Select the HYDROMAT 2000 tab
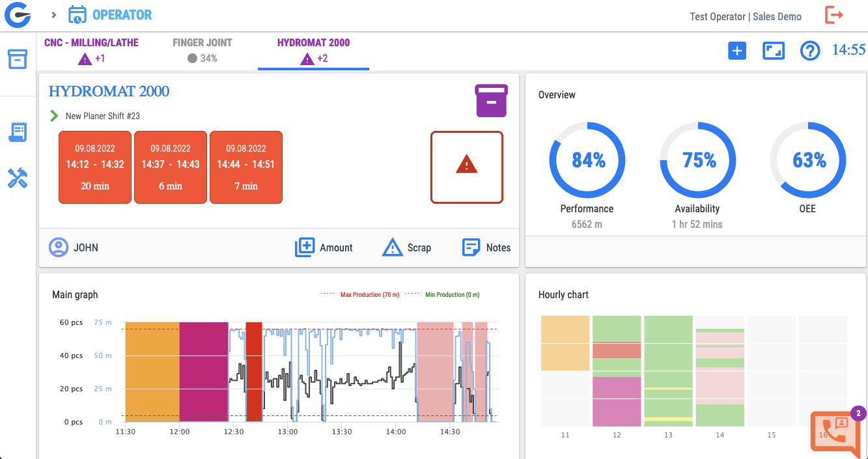This screenshot has height=459, width=868. tap(313, 51)
